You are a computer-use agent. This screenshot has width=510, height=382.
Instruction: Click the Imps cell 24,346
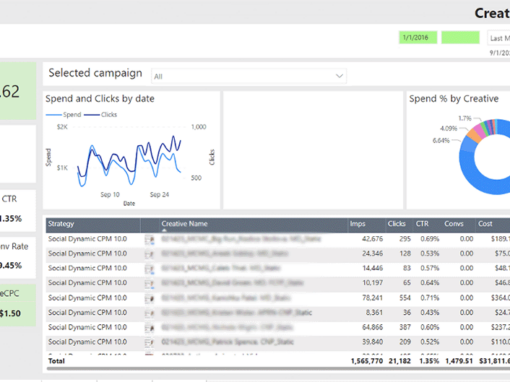[x=372, y=254]
